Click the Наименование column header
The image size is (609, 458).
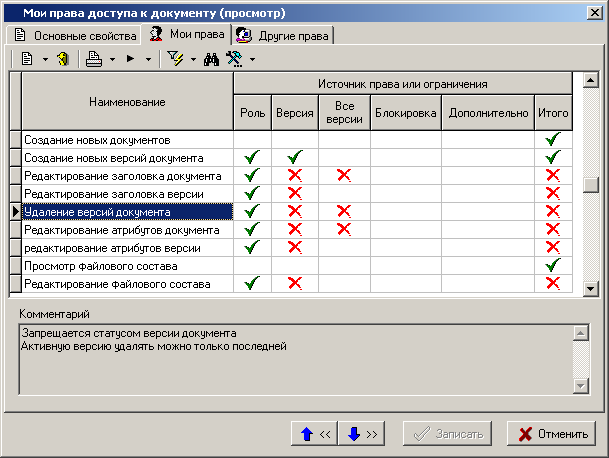pos(127,101)
